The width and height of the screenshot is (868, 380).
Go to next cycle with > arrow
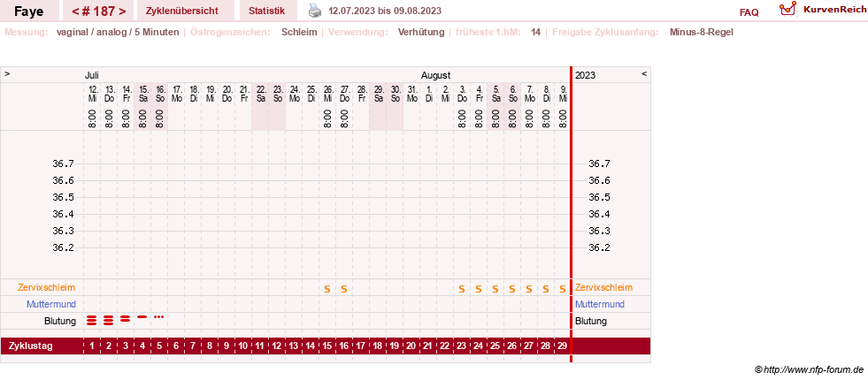click(x=122, y=11)
